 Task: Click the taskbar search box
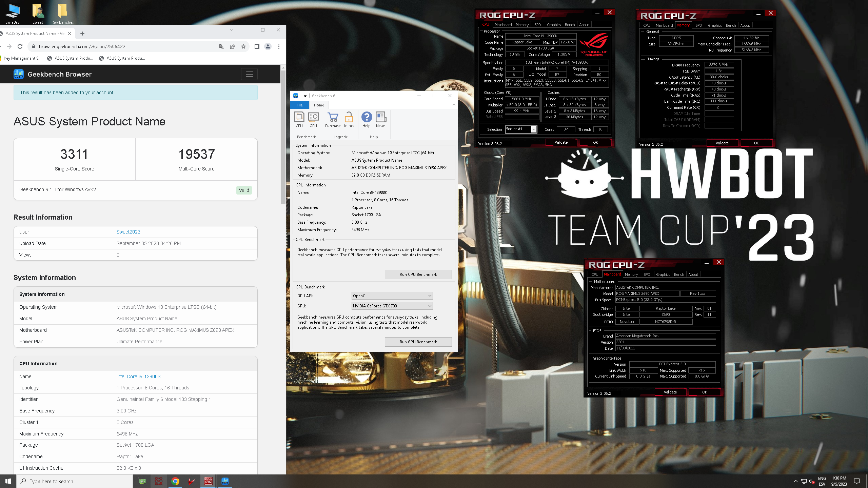point(75,481)
